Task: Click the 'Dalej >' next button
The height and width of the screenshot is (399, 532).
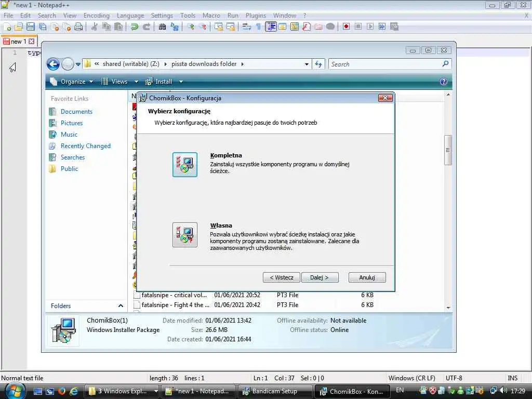Action: point(320,277)
